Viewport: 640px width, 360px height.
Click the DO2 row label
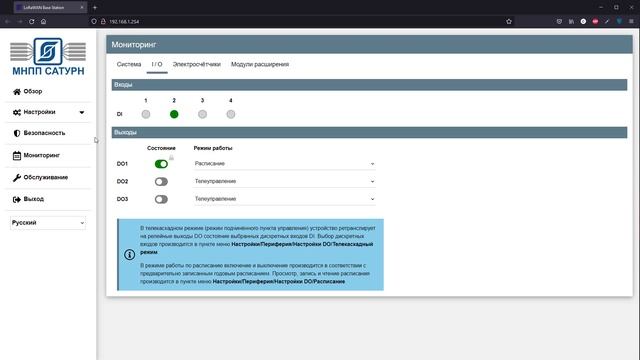click(122, 181)
